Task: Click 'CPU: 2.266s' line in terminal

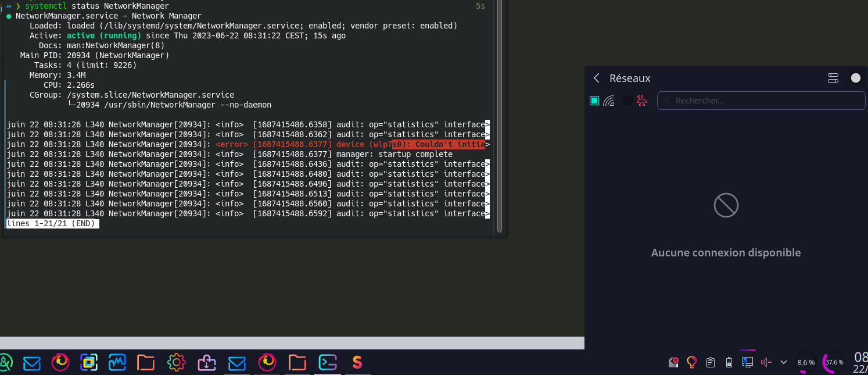Action: [69, 85]
